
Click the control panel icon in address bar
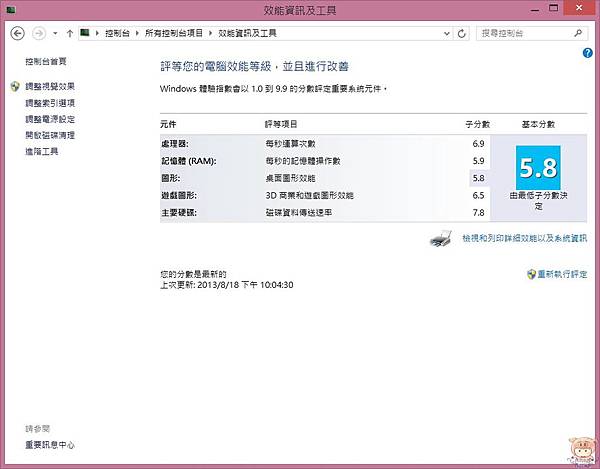pos(85,33)
